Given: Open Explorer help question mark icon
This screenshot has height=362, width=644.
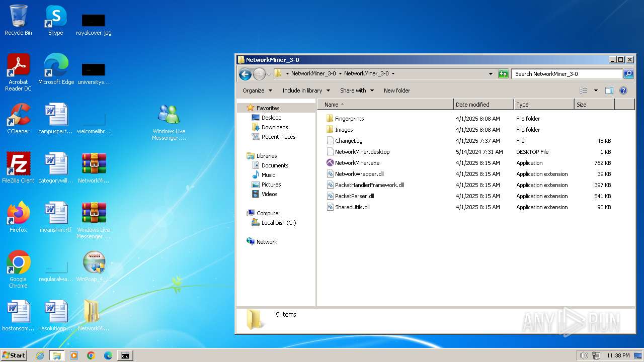Looking at the screenshot, I should coord(623,90).
